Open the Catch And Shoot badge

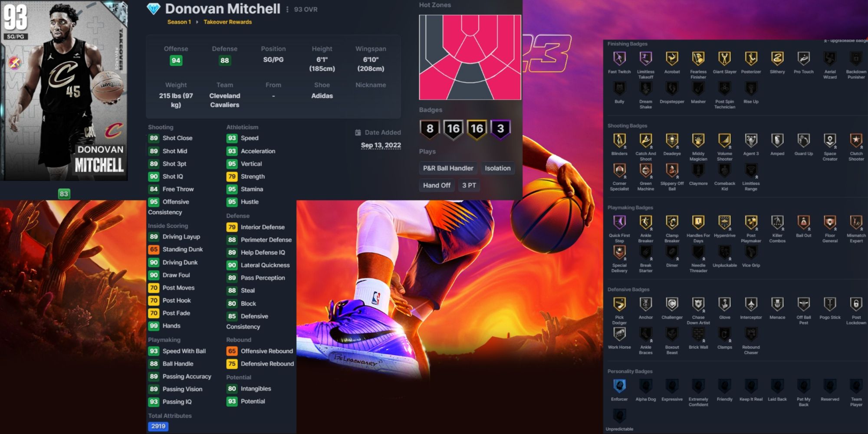[645, 140]
